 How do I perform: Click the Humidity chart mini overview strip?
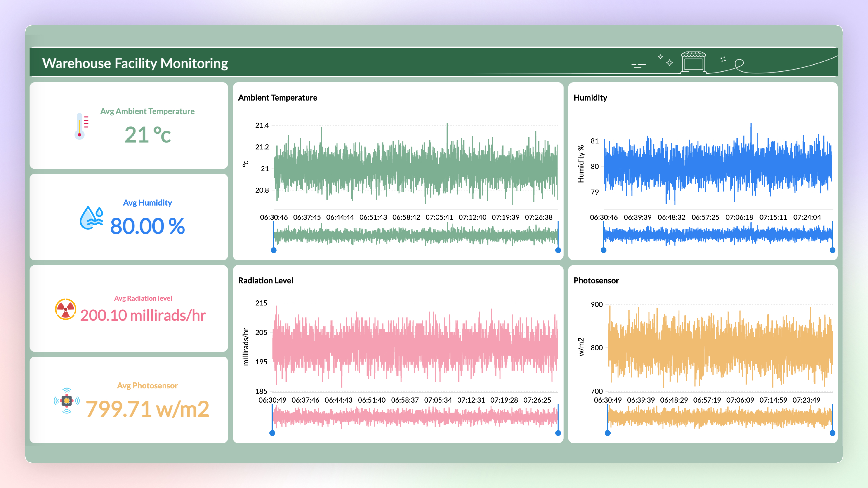coord(718,235)
